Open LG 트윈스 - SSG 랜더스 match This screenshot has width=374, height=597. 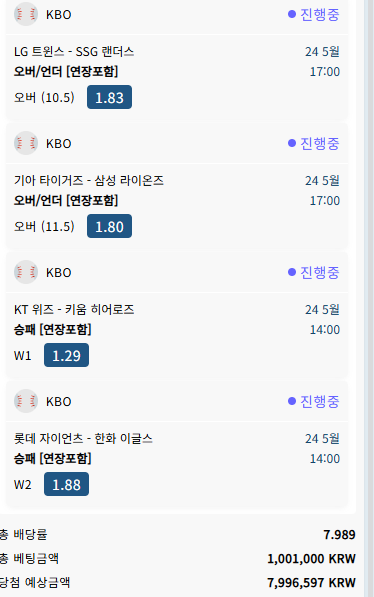pyautogui.click(x=74, y=51)
